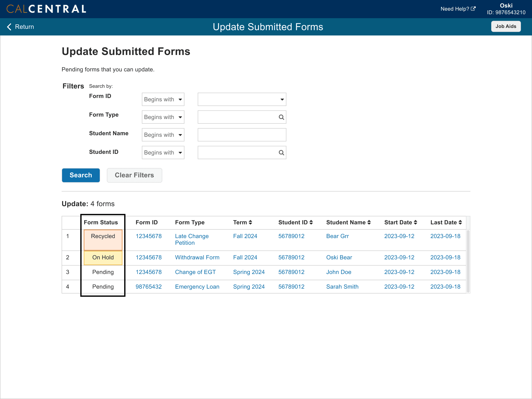Open Form ID 'Begins with' operator dropdown
Viewport: 532px width, 399px height.
(163, 99)
